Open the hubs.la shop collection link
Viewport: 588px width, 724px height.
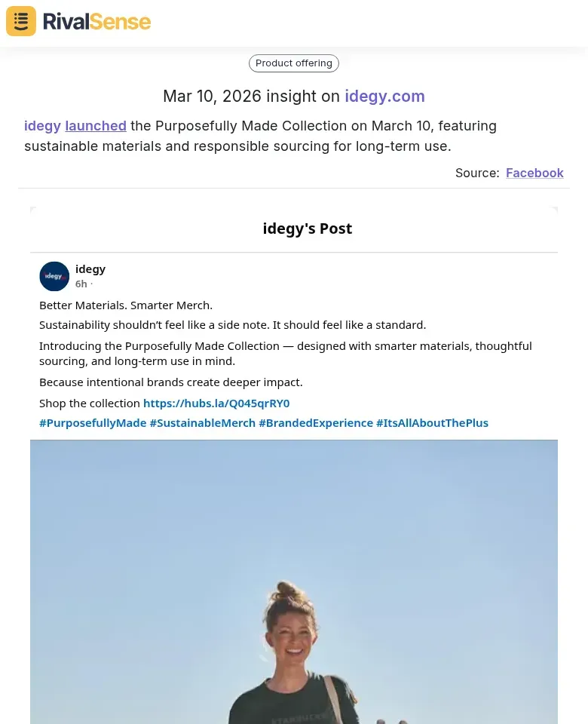216,403
